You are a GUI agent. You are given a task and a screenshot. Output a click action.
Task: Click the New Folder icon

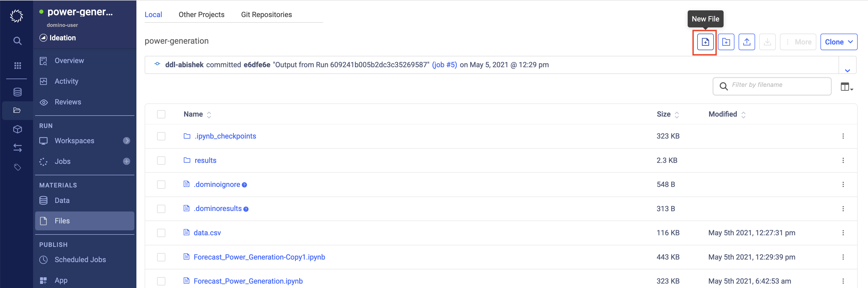[x=726, y=42]
